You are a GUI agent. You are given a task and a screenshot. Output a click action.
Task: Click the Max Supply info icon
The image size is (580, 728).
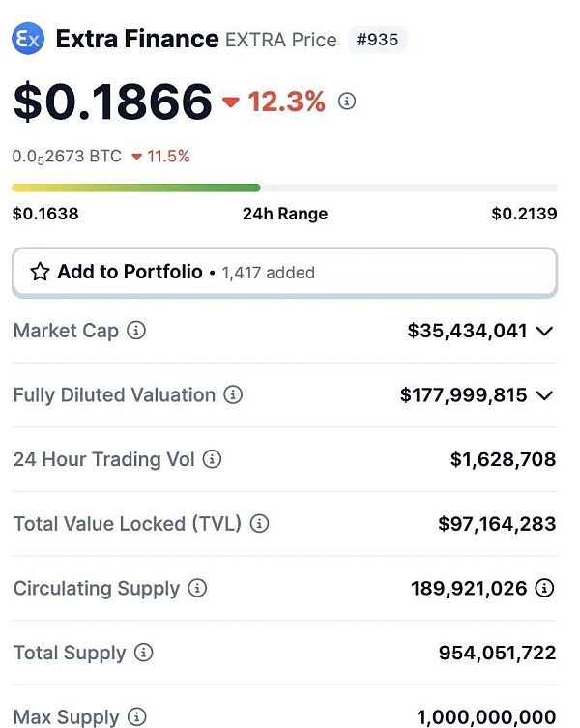[x=137, y=716]
